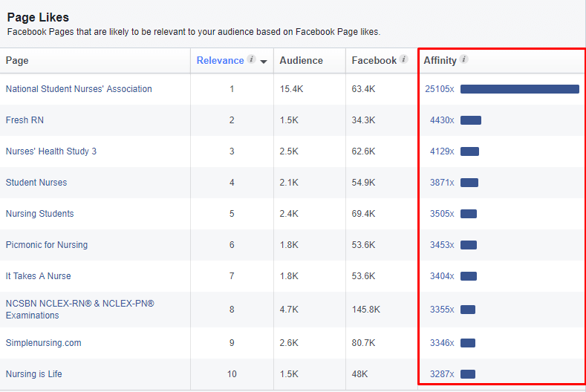Click the 2.5K audience value
This screenshot has height=392, width=586.
click(x=289, y=151)
